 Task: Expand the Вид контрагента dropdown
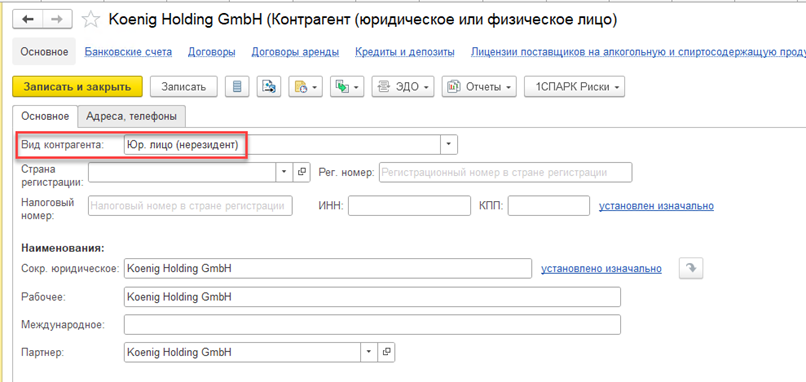point(449,145)
